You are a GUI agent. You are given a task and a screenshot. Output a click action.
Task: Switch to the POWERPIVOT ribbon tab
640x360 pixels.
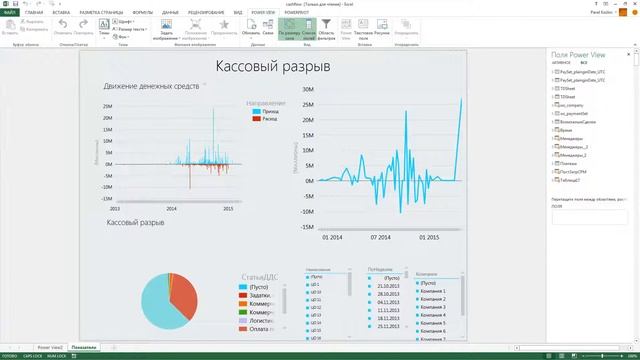coord(297,13)
